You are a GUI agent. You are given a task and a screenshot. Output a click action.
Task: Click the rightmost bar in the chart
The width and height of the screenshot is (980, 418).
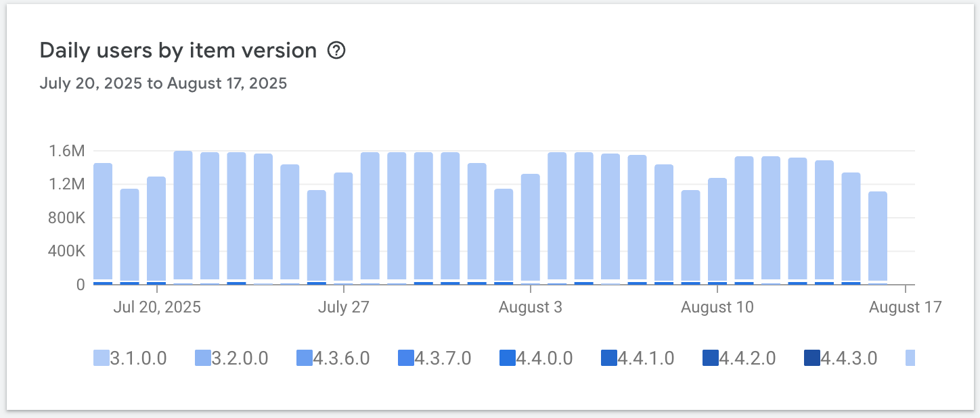coord(877,237)
